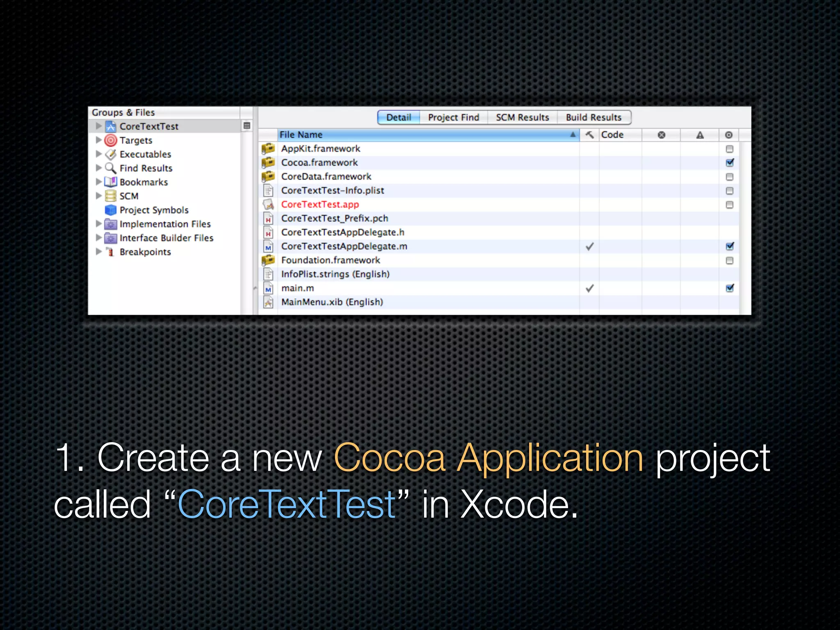840x630 pixels.
Task: Select MainMenu.xib (English) file name
Action: tap(332, 302)
